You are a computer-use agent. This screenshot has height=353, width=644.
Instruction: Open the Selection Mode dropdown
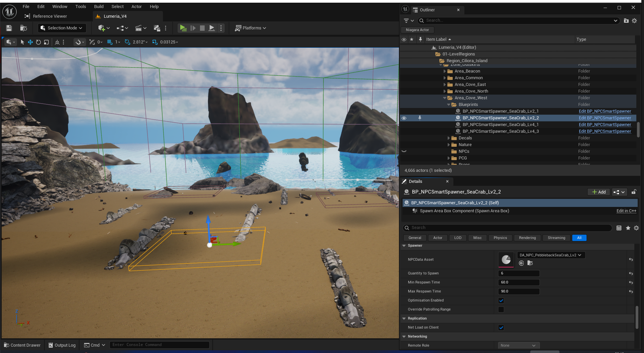click(62, 28)
